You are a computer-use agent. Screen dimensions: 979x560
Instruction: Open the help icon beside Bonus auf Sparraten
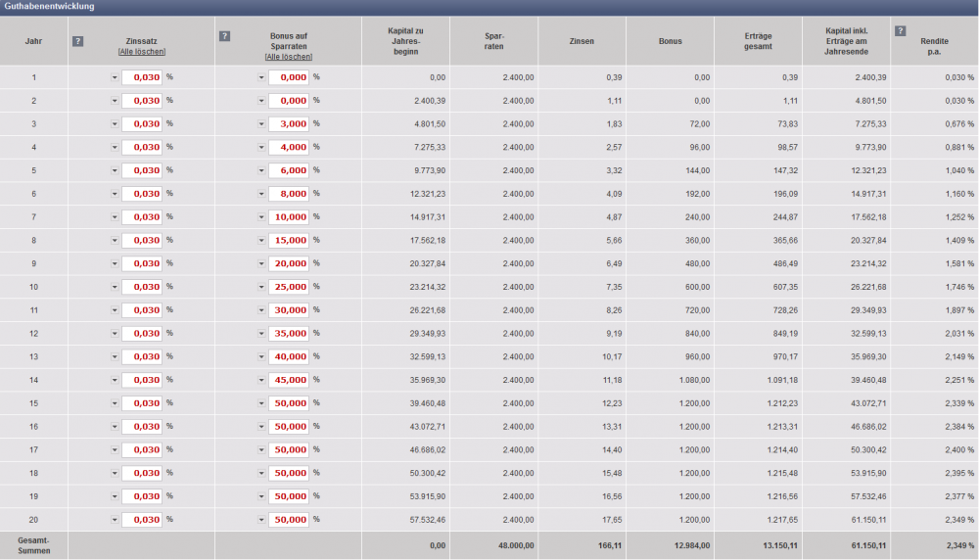(225, 36)
